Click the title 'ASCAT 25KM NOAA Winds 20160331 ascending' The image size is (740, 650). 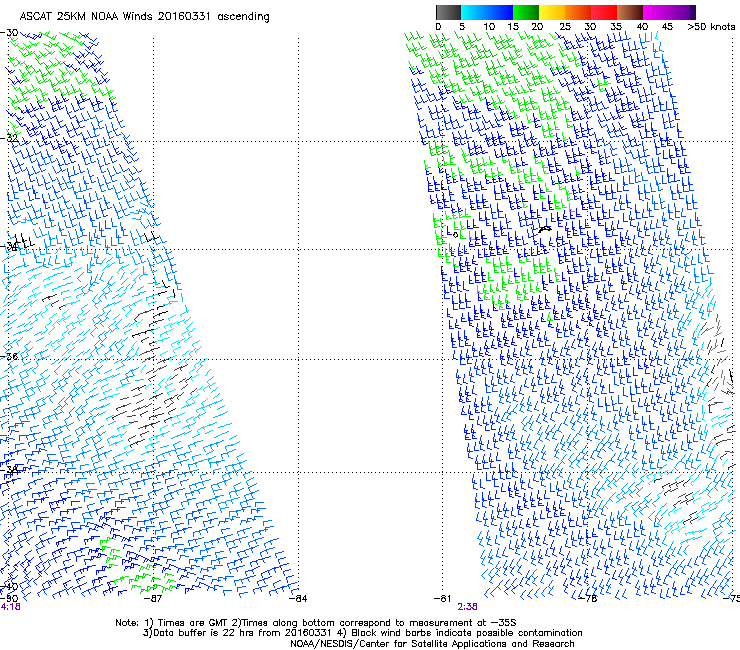(144, 17)
